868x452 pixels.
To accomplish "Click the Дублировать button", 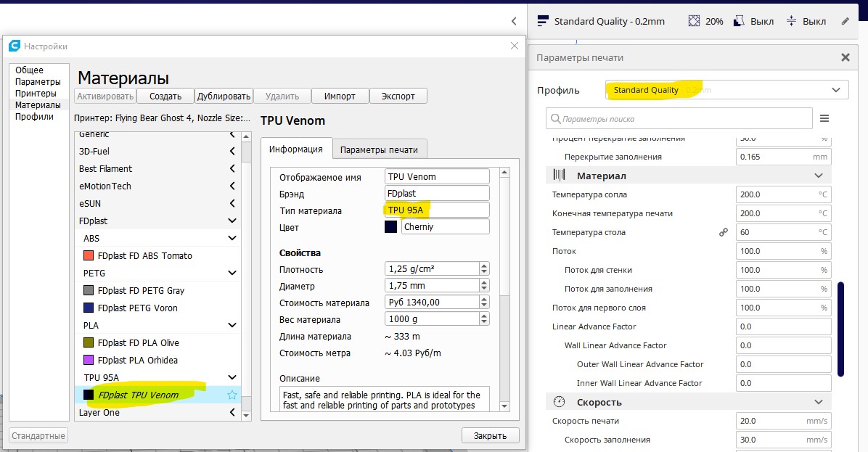I will click(224, 96).
